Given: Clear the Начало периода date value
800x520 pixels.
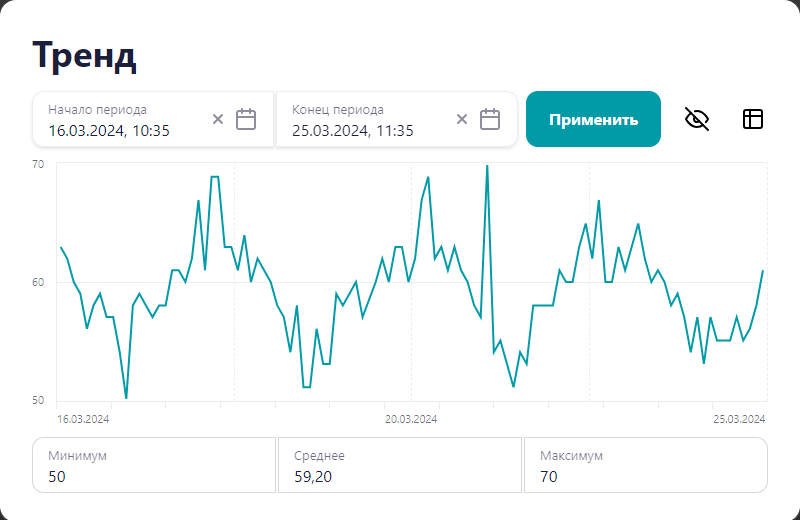Looking at the screenshot, I should tap(218, 119).
